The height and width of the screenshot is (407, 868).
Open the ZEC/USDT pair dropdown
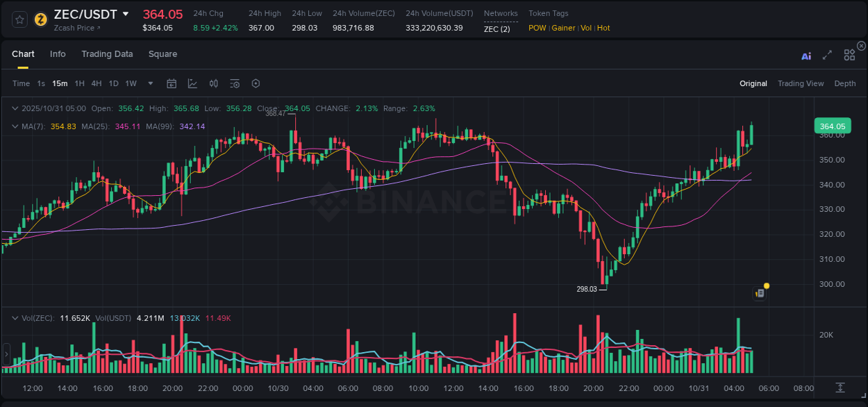click(x=125, y=14)
